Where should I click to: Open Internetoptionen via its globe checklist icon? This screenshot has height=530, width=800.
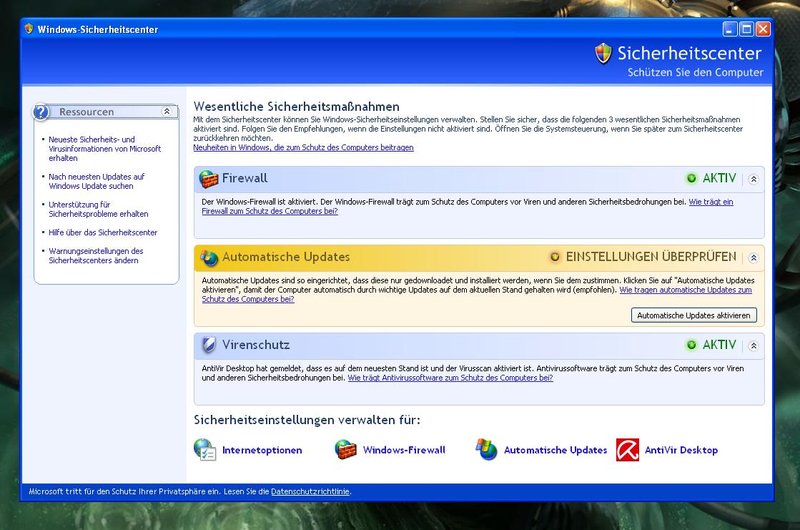tap(205, 450)
